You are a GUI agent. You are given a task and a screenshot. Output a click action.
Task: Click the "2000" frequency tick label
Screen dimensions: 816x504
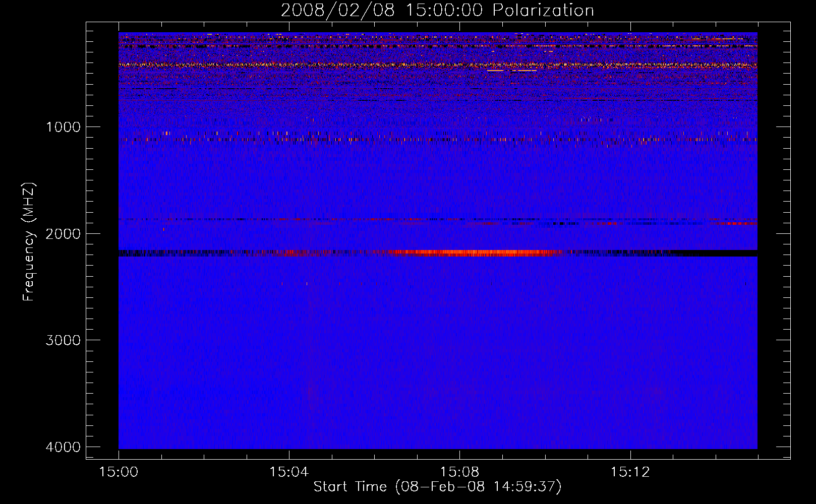point(63,233)
